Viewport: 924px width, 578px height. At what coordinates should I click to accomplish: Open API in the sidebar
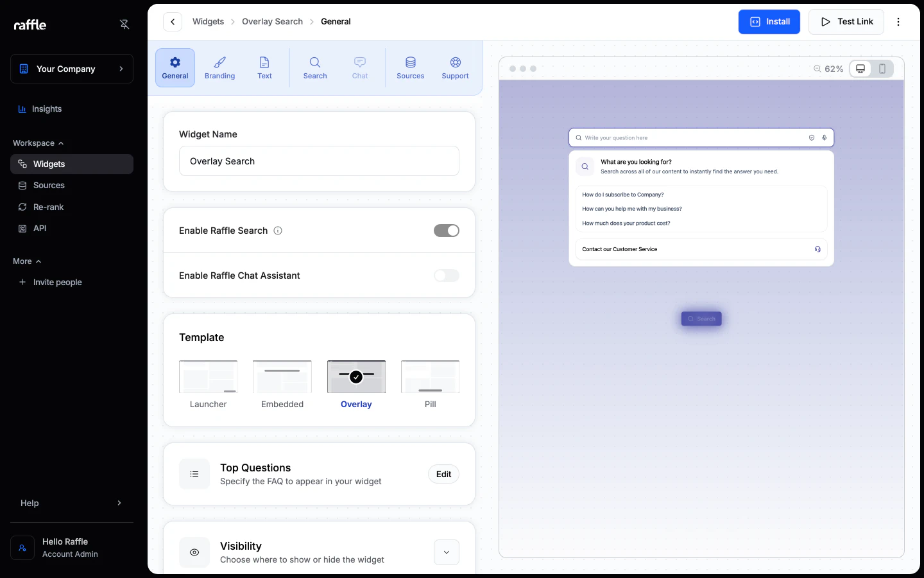72,228
